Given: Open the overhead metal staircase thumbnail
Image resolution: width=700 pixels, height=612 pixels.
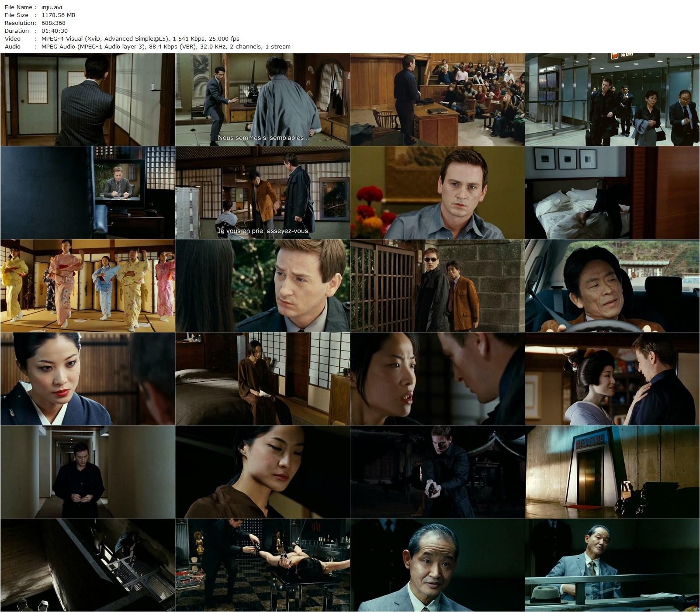Looking at the screenshot, I should click(87, 565).
